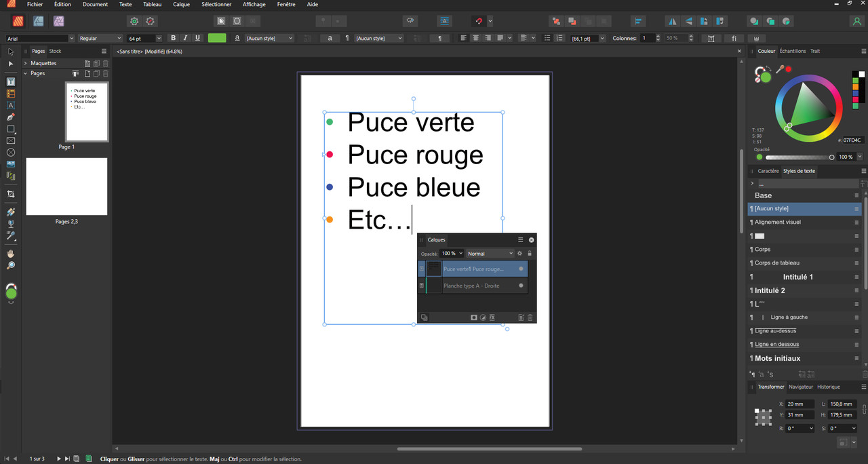Screen dimensions: 868x464
Task: Toggle Underline formatting
Action: [197, 38]
